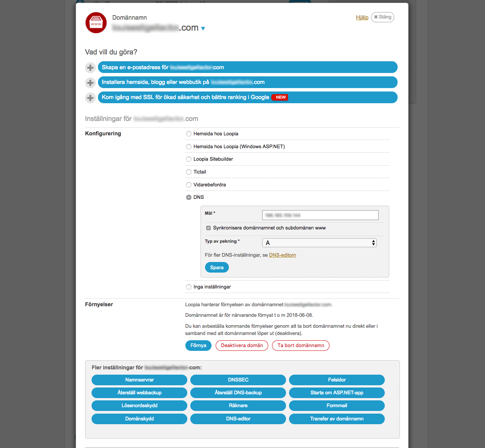485x448 pixels.
Task: Click the Spara button
Action: (x=217, y=267)
